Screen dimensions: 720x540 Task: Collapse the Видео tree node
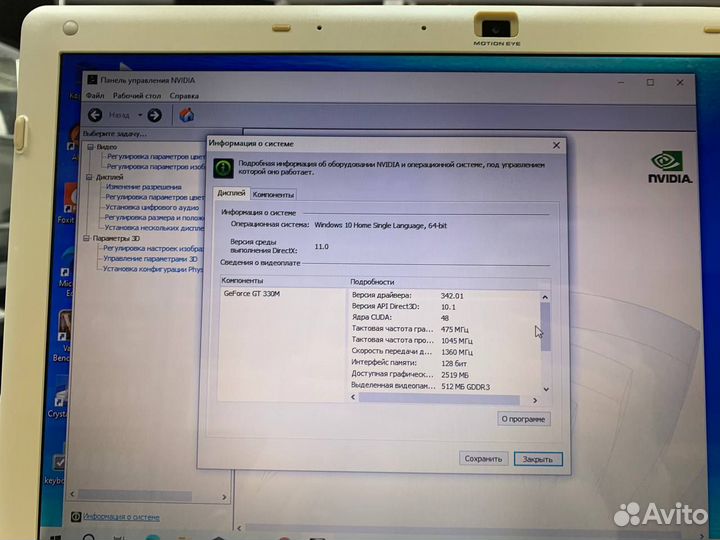click(91, 147)
